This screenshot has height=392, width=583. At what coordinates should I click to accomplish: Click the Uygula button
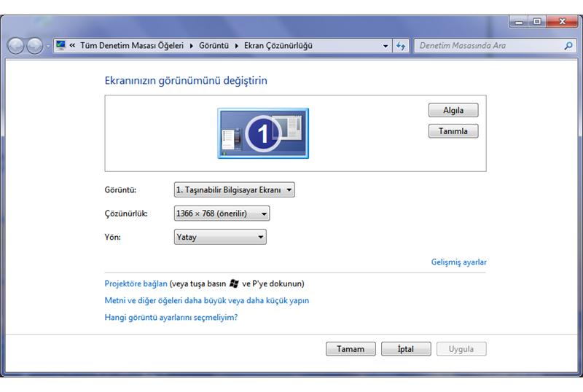click(461, 349)
